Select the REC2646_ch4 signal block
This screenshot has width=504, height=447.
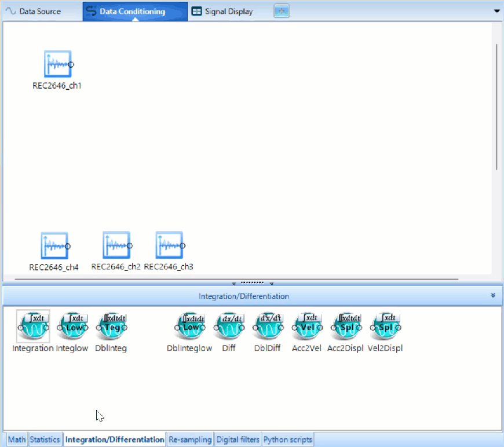pos(54,246)
